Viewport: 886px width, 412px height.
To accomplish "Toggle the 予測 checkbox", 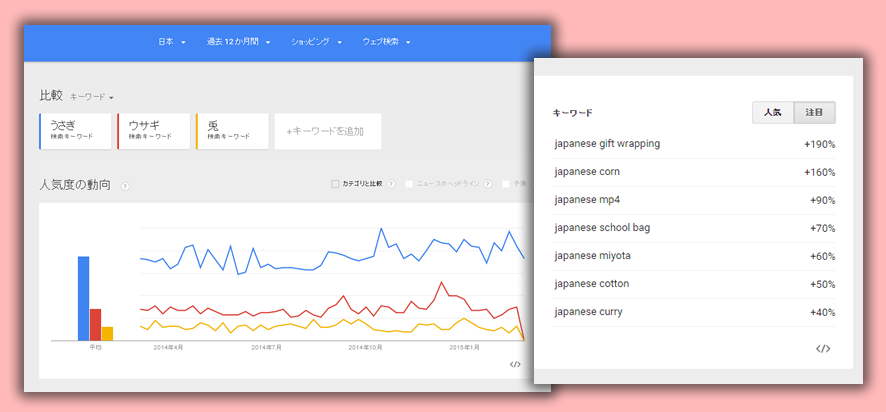I will [507, 184].
